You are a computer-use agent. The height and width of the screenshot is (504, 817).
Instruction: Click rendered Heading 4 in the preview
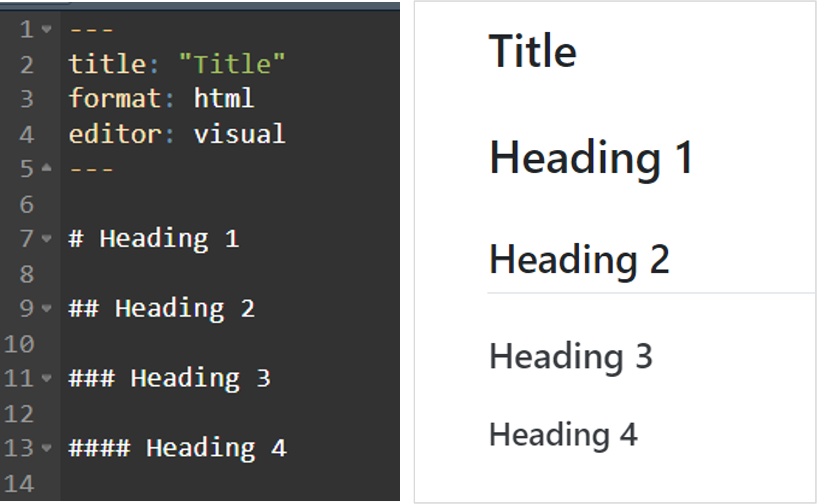click(563, 435)
